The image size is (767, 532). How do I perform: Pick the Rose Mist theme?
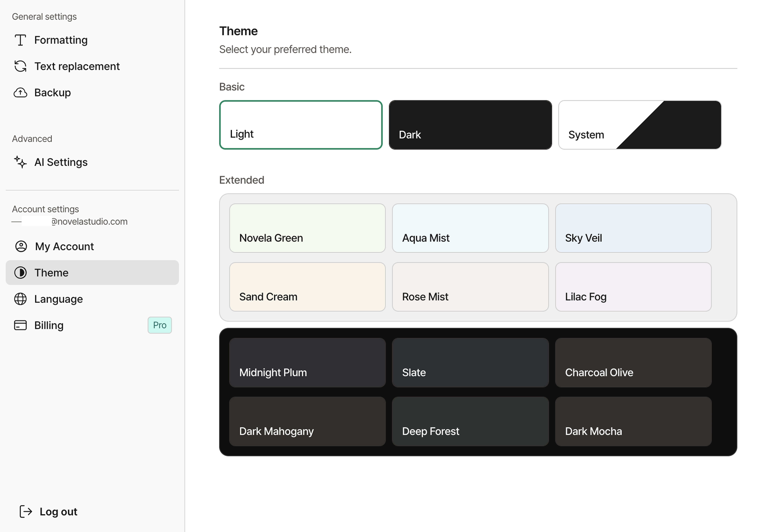(x=470, y=287)
